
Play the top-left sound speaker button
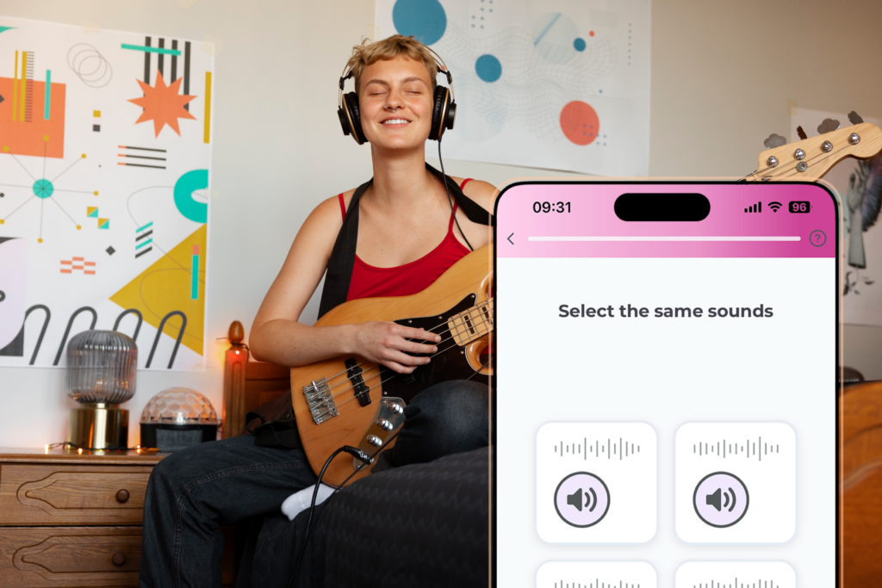click(x=581, y=499)
